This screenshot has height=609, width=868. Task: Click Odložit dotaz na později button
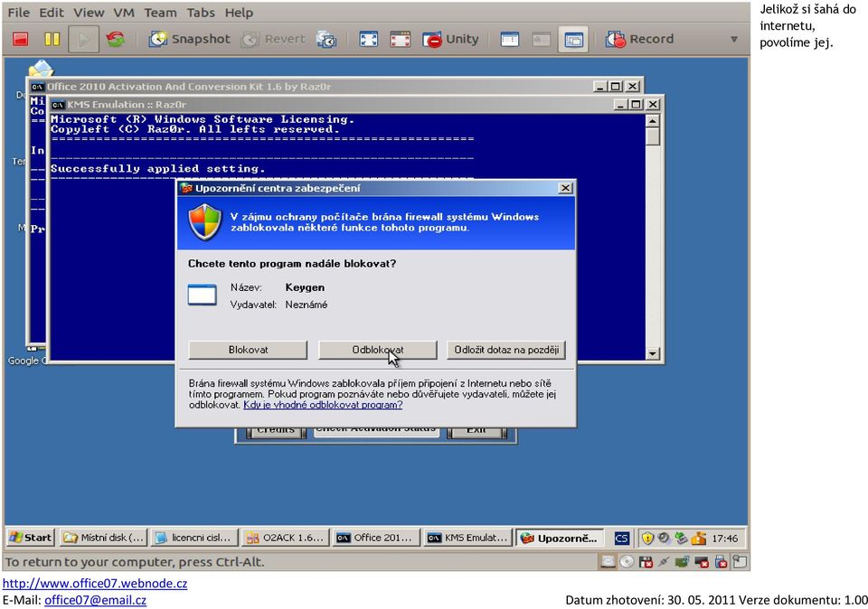506,350
